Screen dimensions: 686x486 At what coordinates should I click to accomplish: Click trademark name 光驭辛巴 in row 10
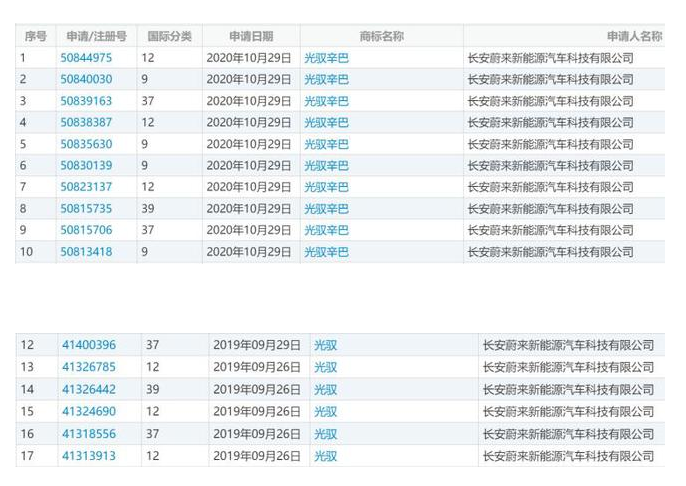point(326,252)
